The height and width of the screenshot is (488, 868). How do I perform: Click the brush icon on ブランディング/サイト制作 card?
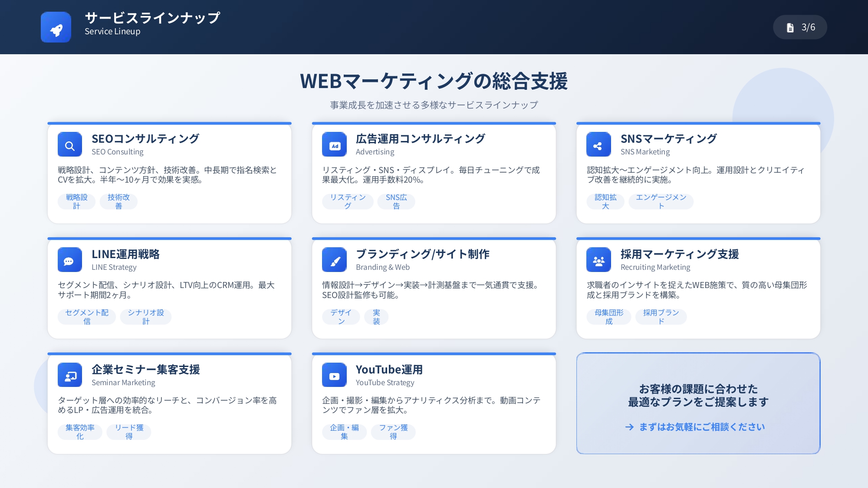point(334,260)
